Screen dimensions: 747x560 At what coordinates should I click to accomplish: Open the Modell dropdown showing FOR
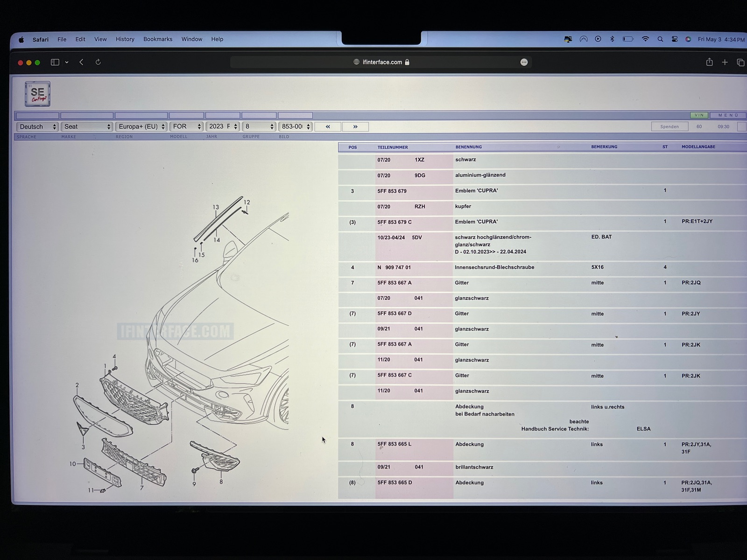coord(186,126)
